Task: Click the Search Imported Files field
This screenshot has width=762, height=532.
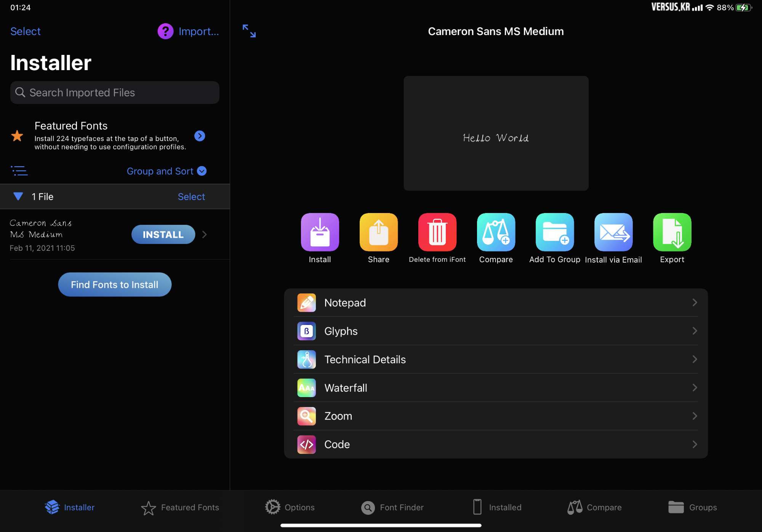Action: pyautogui.click(x=115, y=93)
